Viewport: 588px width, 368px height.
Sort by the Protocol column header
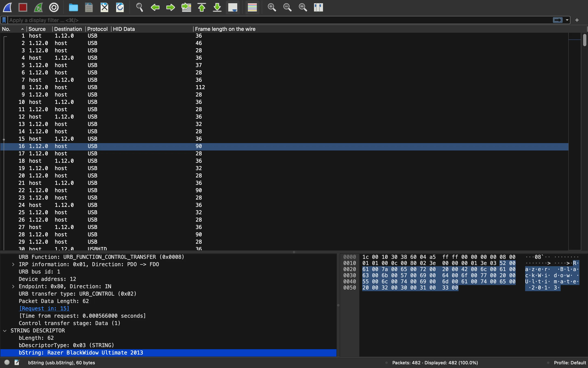[x=98, y=29]
